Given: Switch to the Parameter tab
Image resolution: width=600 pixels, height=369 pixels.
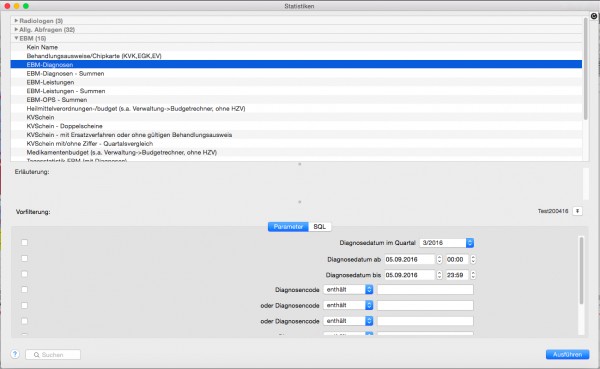Looking at the screenshot, I should [288, 227].
